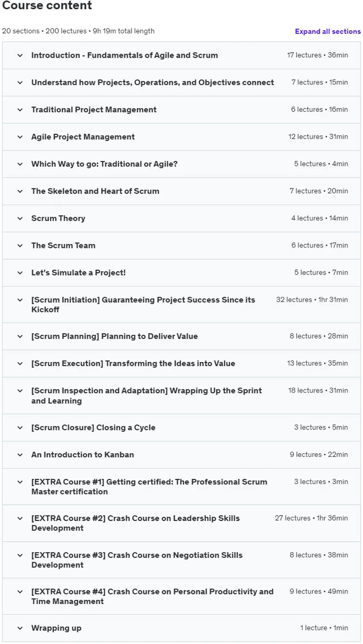The width and height of the screenshot is (363, 644).
Task: Click the chevron beside Let's Simulate a Project!
Action: (x=20, y=273)
